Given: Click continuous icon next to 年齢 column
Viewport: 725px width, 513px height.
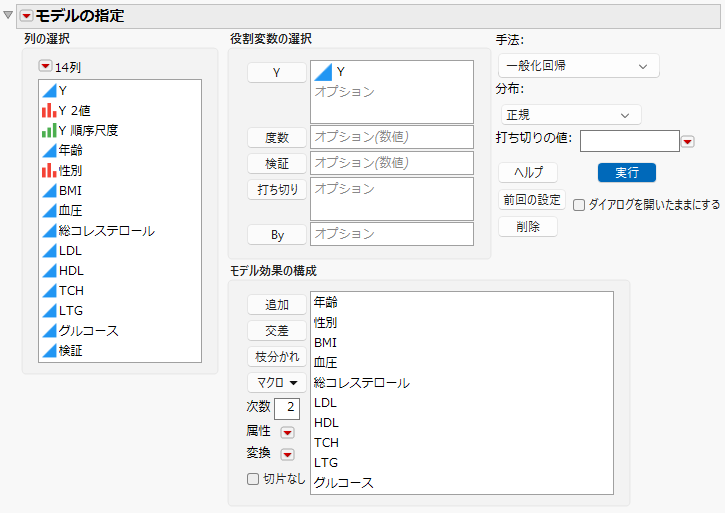Looking at the screenshot, I should (x=49, y=150).
